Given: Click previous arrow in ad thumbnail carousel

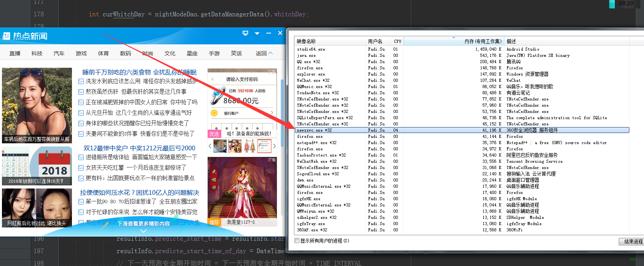Looking at the screenshot, I should [x=210, y=146].
